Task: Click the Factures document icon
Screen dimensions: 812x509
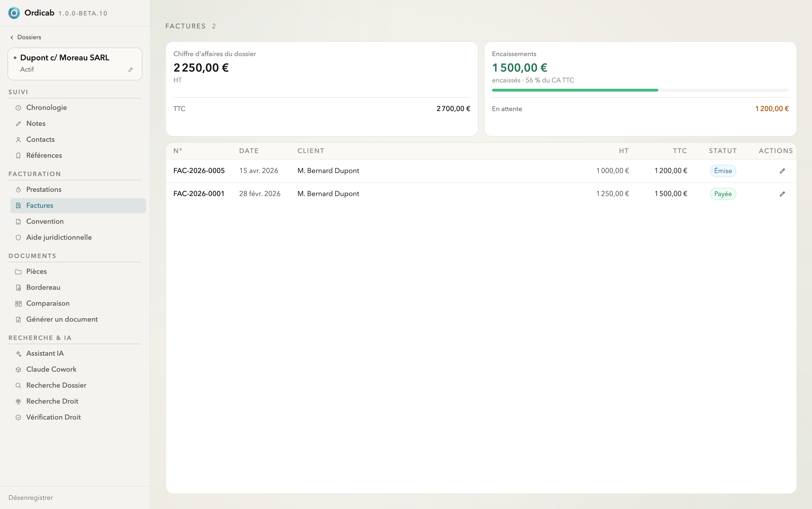Action: tap(19, 206)
